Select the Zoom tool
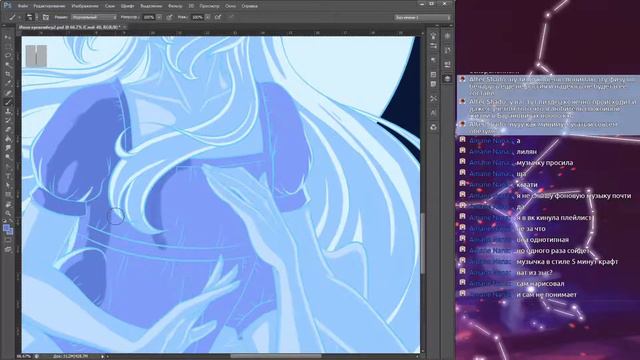 point(8,213)
